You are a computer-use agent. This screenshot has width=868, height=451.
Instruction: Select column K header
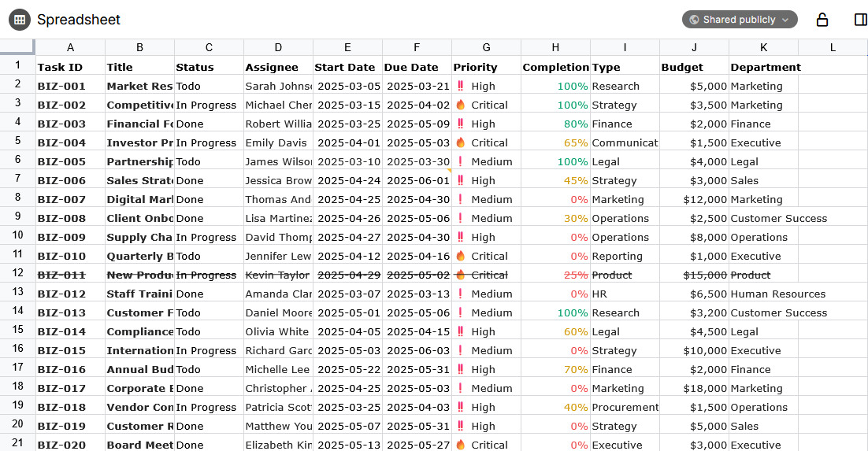[x=763, y=47]
